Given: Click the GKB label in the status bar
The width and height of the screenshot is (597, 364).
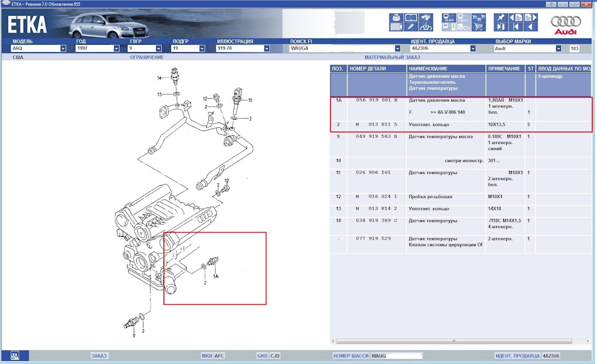Looking at the screenshot, I should (x=262, y=356).
